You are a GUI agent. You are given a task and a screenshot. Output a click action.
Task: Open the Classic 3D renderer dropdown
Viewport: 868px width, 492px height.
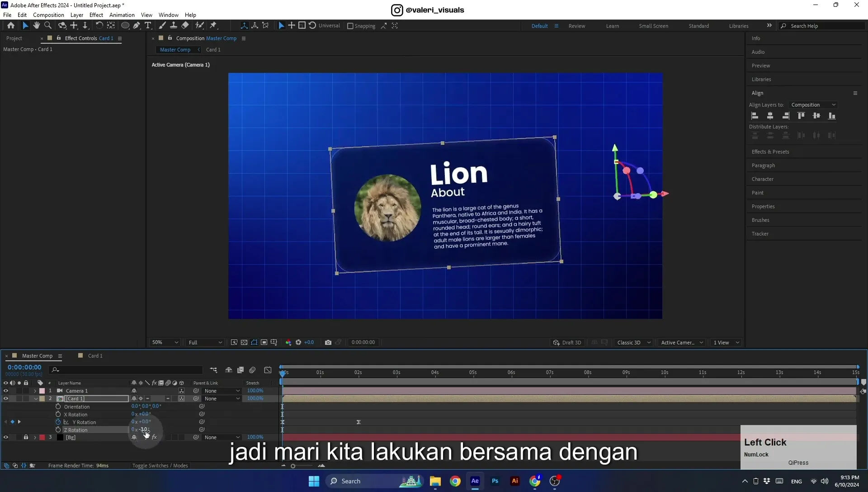[x=634, y=342]
